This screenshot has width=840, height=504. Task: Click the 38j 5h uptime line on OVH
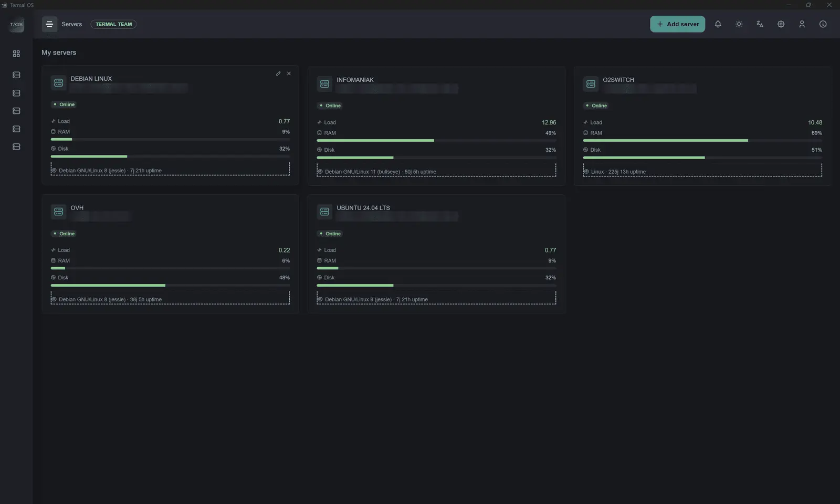click(x=110, y=300)
